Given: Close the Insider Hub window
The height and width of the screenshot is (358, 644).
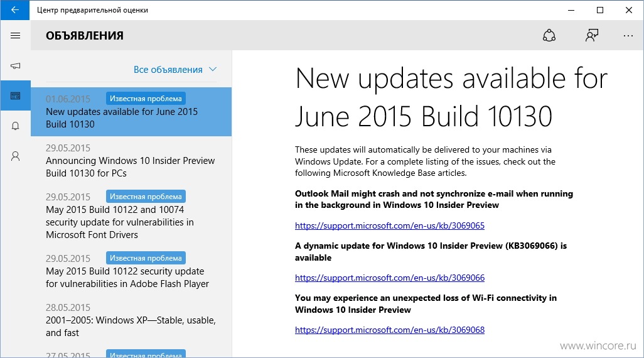Looking at the screenshot, I should (x=629, y=10).
